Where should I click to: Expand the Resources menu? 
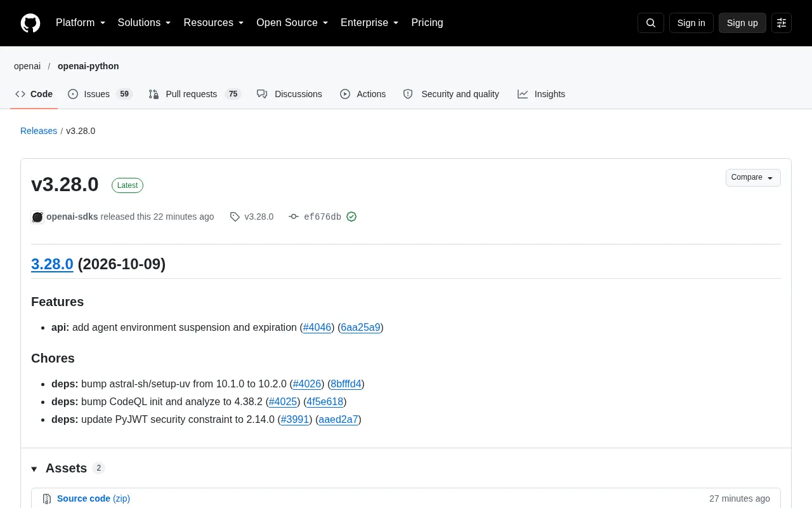[214, 23]
